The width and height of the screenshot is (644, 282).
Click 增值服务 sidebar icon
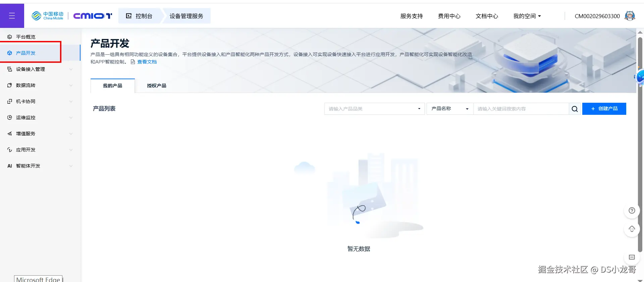10,134
